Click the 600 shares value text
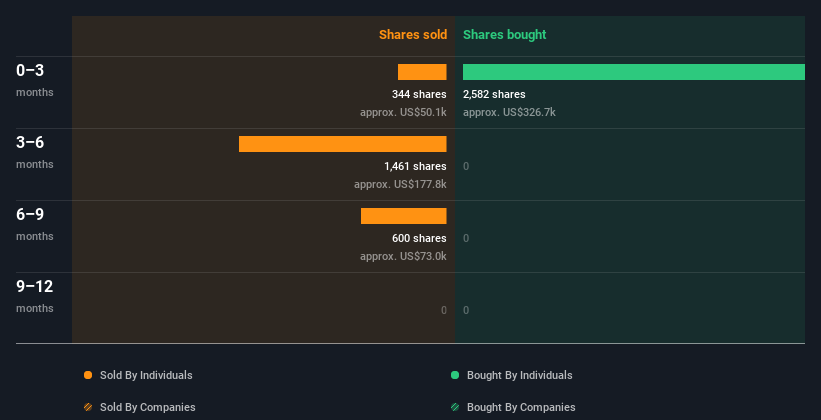Viewport: 821px width, 420px height. click(x=419, y=238)
